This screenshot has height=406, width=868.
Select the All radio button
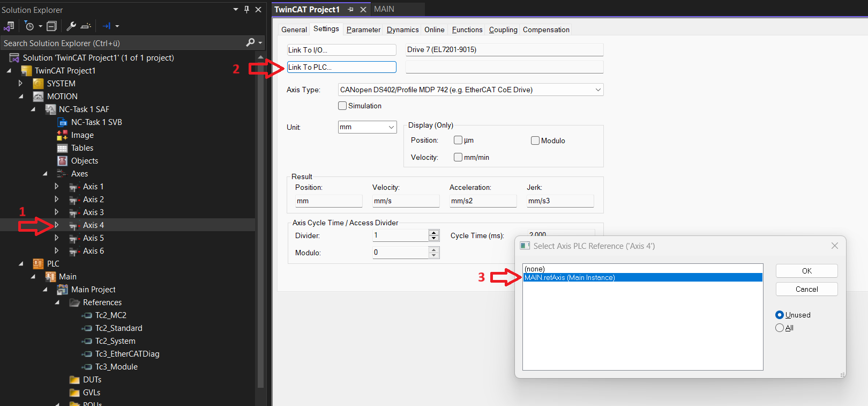[780, 328]
